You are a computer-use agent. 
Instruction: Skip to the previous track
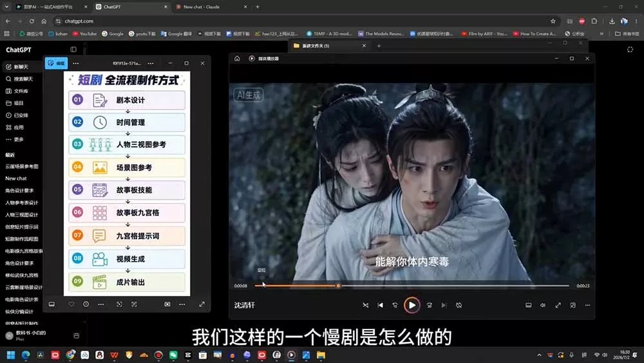pyautogui.click(x=381, y=306)
